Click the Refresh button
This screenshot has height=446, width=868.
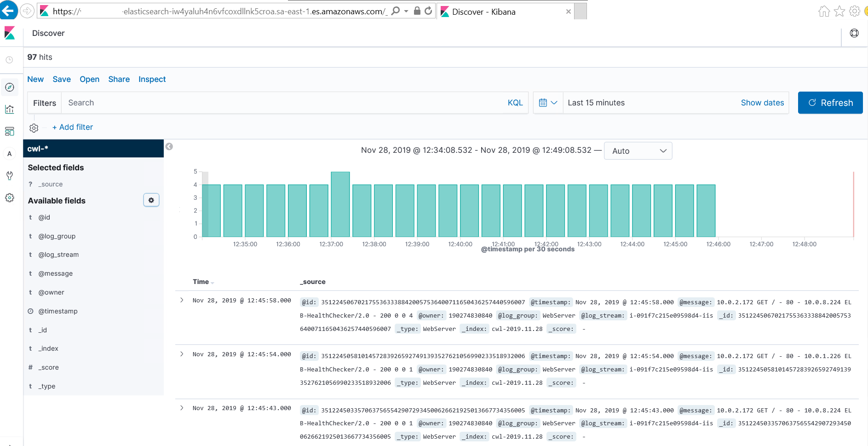click(830, 103)
